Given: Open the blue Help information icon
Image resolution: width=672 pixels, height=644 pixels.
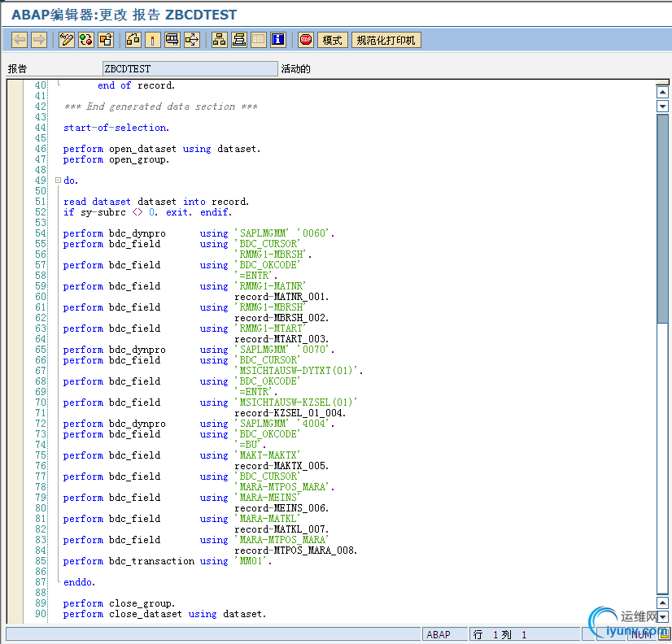Looking at the screenshot, I should pos(278,40).
